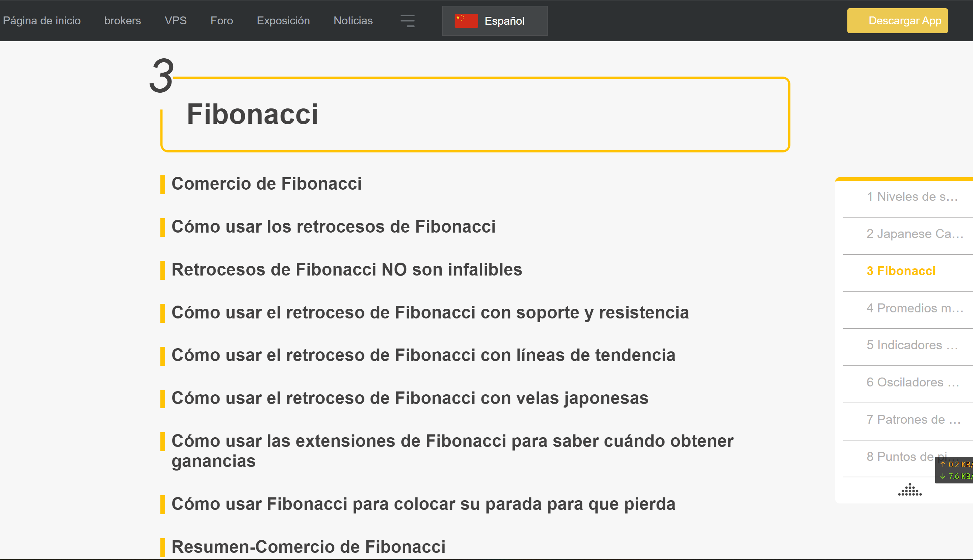The height and width of the screenshot is (560, 973).
Task: Go to Página de inicio
Action: pyautogui.click(x=42, y=21)
